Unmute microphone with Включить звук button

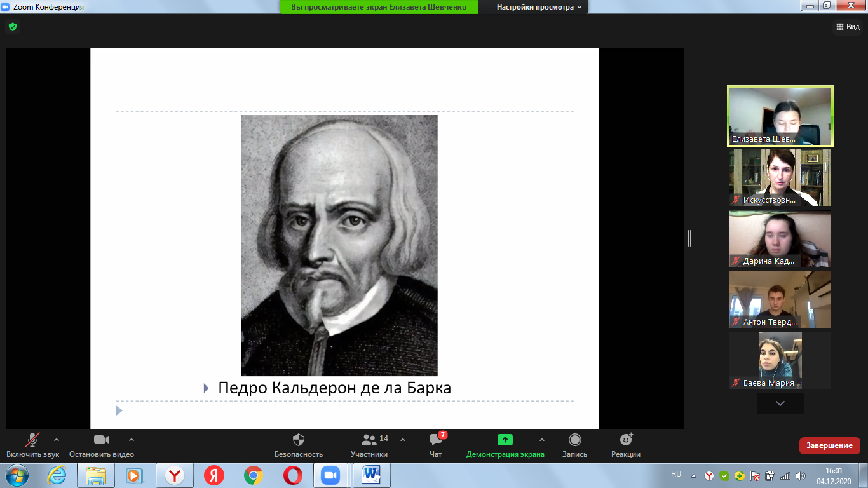point(32,445)
